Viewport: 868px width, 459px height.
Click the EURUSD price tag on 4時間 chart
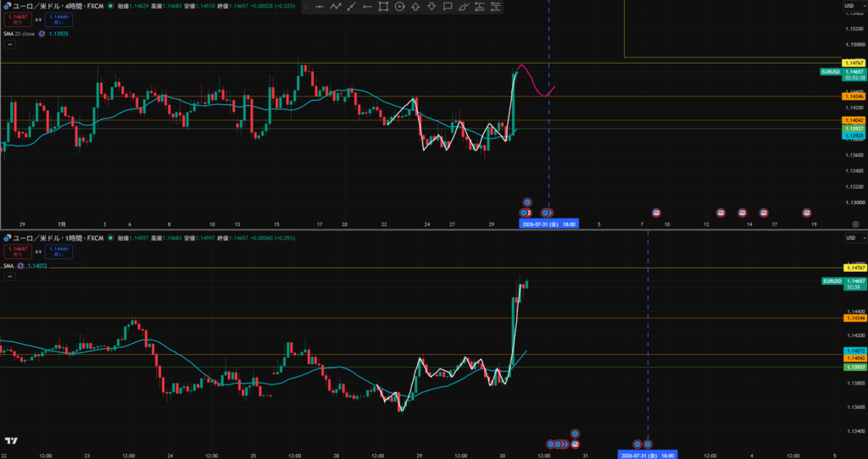click(831, 72)
